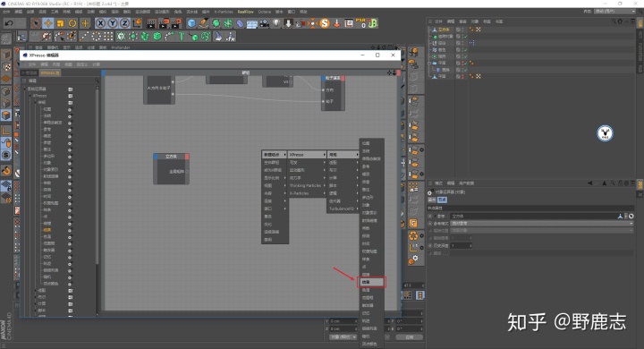Select the spline Pen tool icon
Viewport: 644px width, 349px height.
point(204,23)
